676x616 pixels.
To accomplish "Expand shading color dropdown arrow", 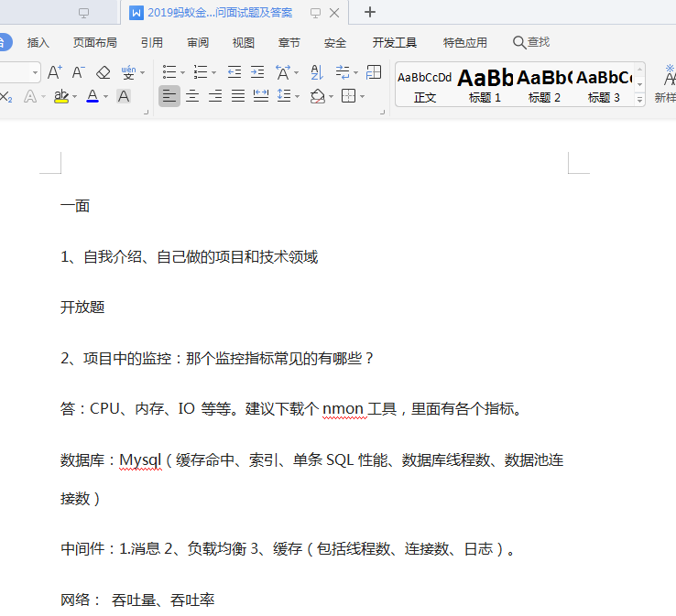I will 331,96.
